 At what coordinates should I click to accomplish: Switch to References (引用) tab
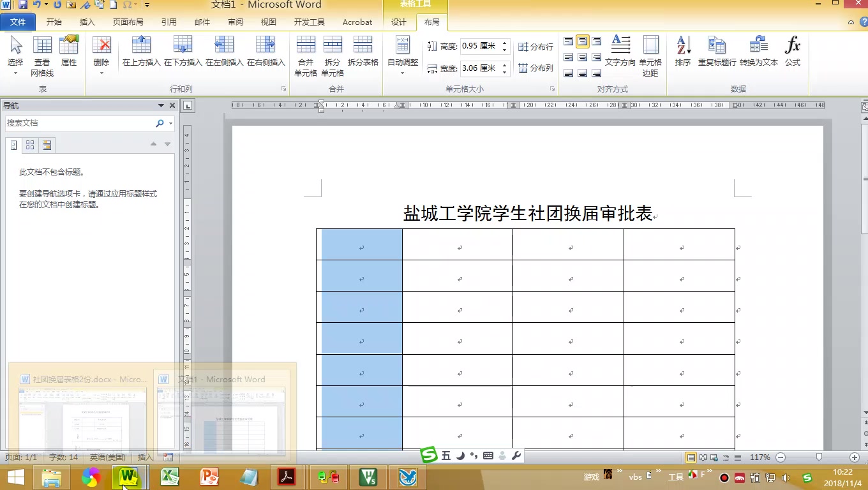(169, 22)
